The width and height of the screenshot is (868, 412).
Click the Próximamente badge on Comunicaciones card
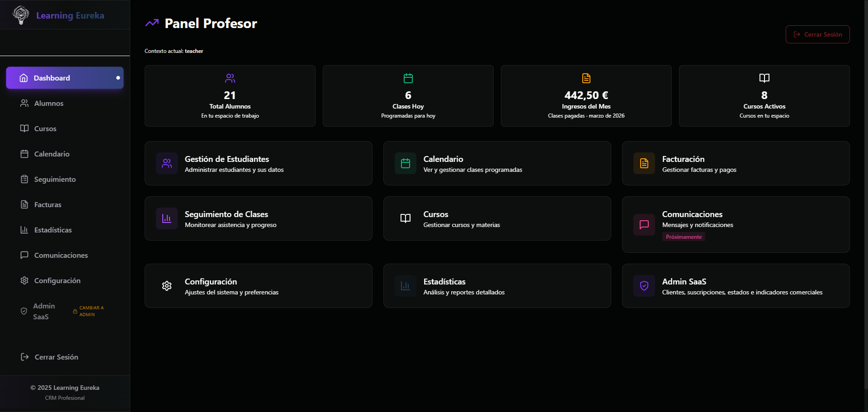click(x=684, y=237)
